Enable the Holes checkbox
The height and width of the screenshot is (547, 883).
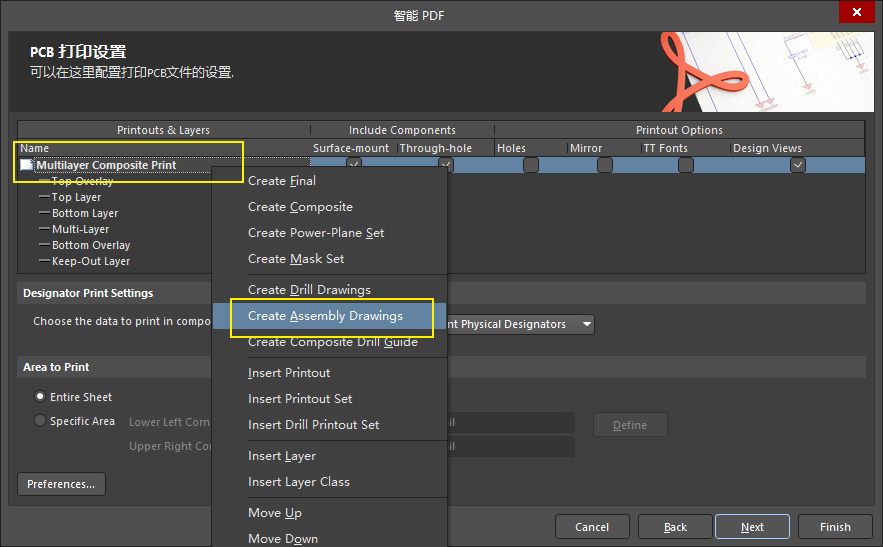[530, 165]
